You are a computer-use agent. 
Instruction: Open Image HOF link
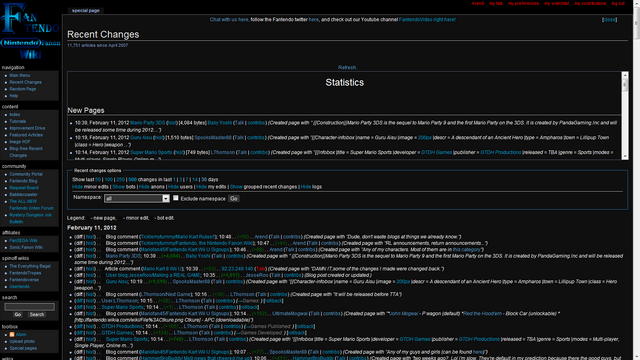[x=20, y=142]
